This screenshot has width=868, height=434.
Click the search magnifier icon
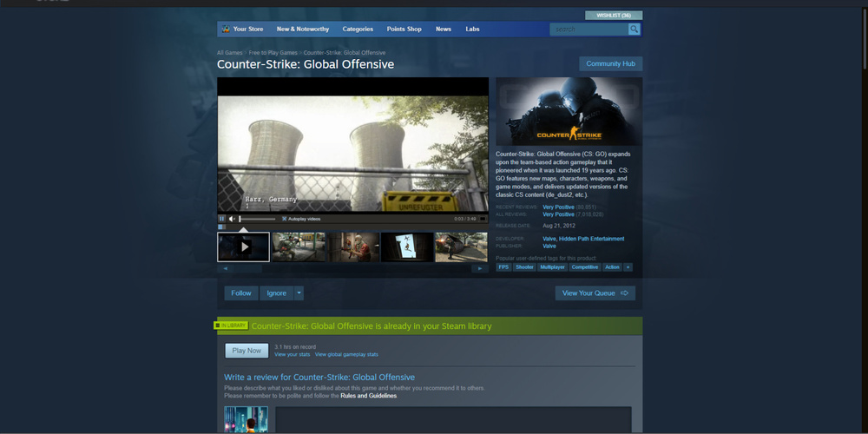(634, 30)
